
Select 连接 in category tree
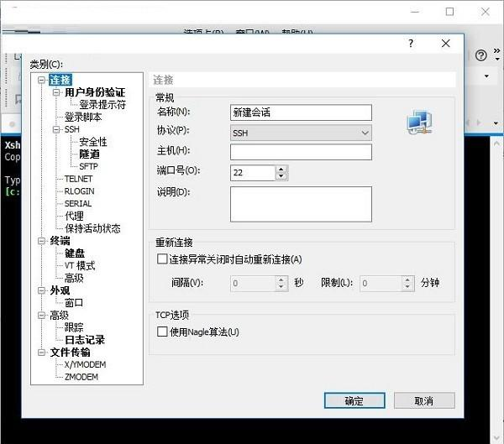pos(60,80)
